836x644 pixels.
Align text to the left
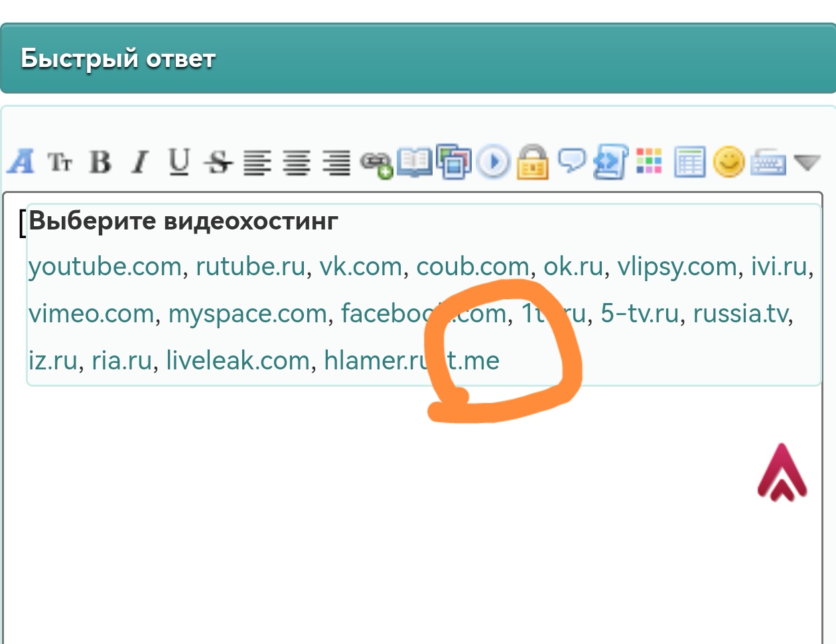tap(257, 162)
